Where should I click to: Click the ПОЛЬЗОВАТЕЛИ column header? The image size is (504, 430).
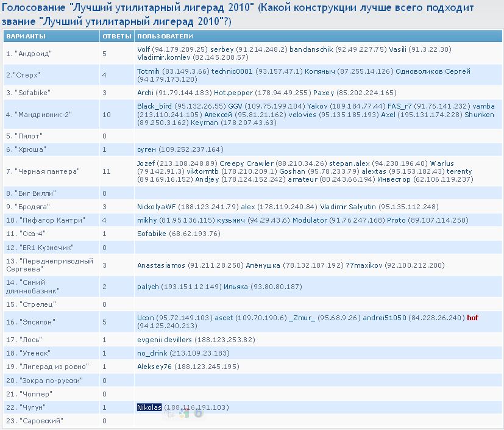click(x=165, y=37)
